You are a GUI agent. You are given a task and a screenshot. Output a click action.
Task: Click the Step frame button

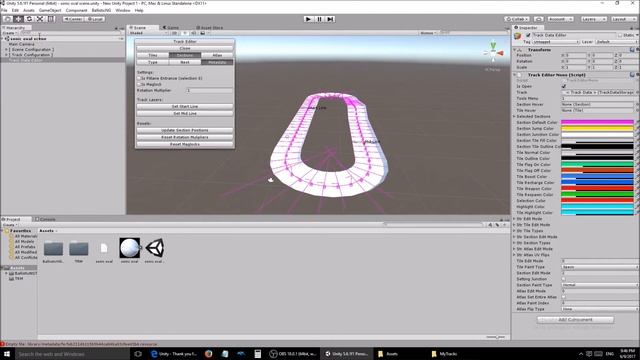(x=330, y=19)
